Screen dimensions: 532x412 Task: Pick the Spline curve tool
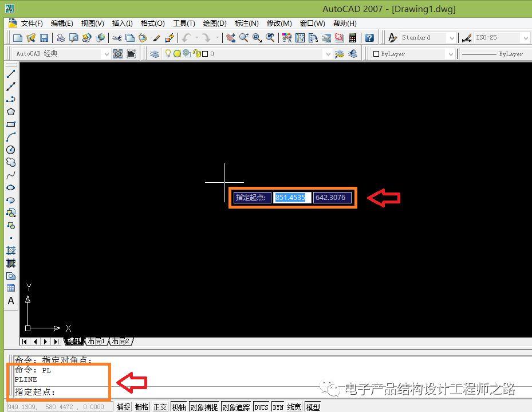pos(11,175)
